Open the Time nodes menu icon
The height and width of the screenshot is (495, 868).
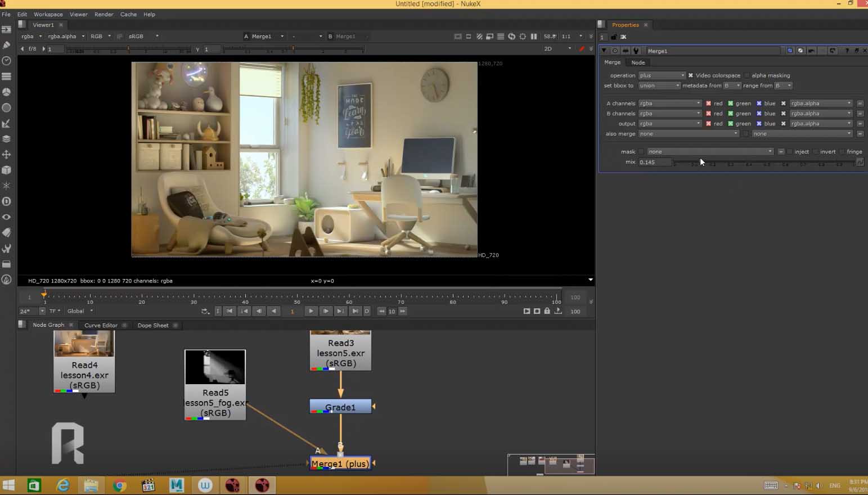point(7,61)
